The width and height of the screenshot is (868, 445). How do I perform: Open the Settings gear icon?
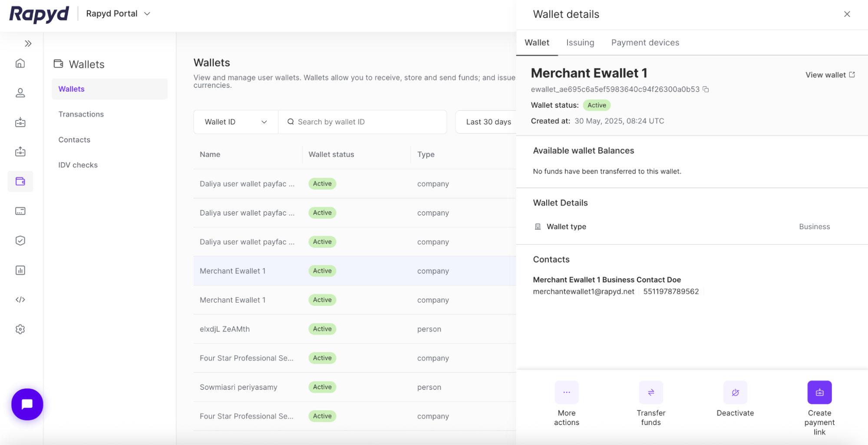20,329
